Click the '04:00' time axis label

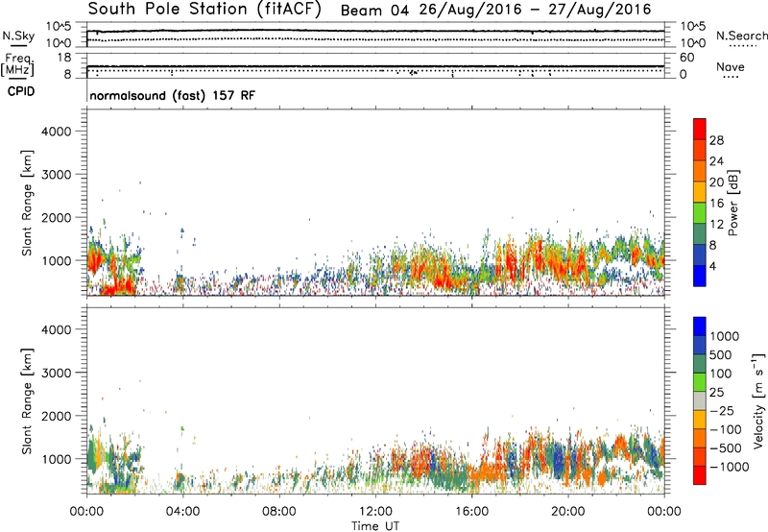(x=182, y=512)
